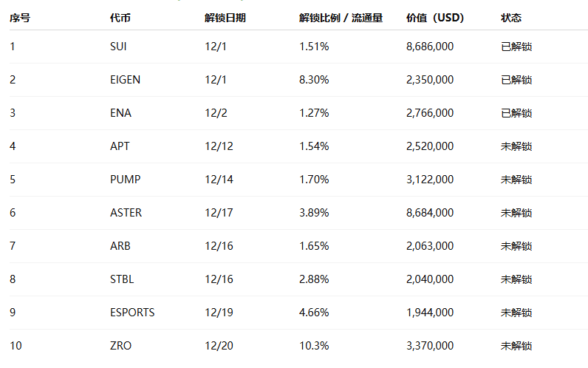Select the SUI token cell
588x368 pixels.
click(118, 47)
